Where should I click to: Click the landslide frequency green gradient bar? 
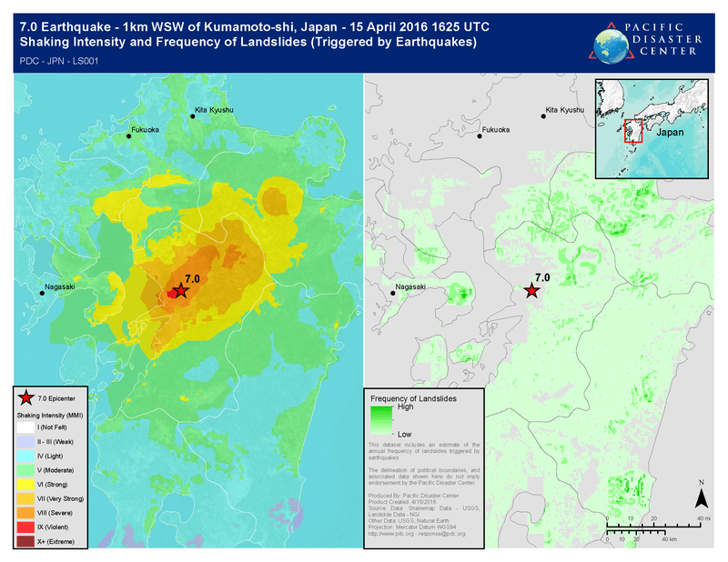pyautogui.click(x=382, y=421)
